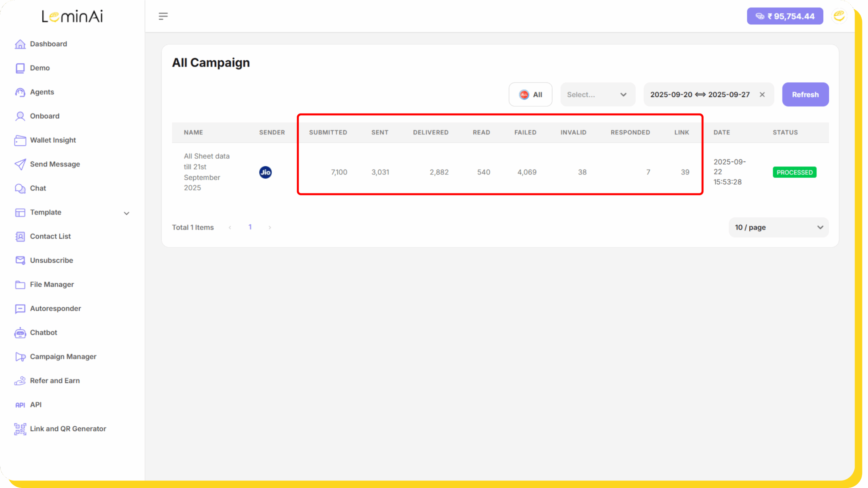Go to Contact List menu item

tap(50, 236)
